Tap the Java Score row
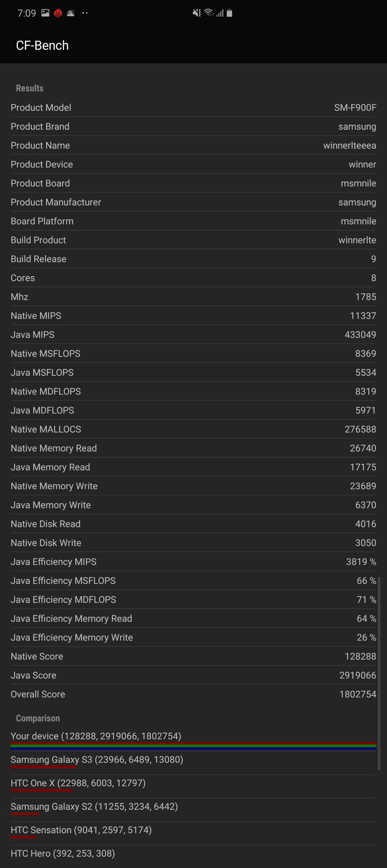Screen dimensions: 387x868 [193, 675]
